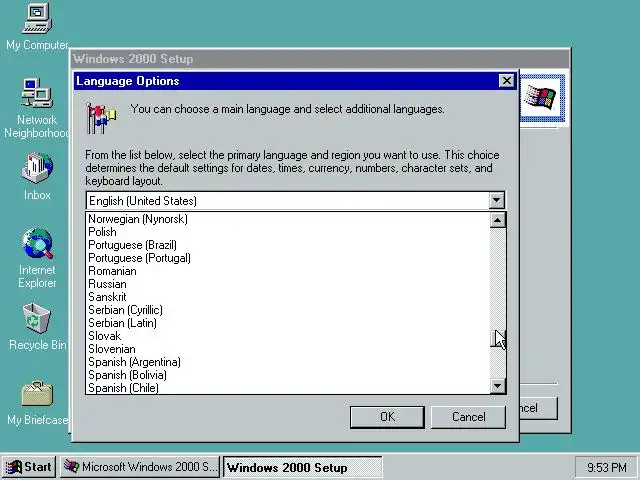Screen dimensions: 640x480
Task: Collapse the English (United States) dropdown arrow
Action: click(x=496, y=200)
